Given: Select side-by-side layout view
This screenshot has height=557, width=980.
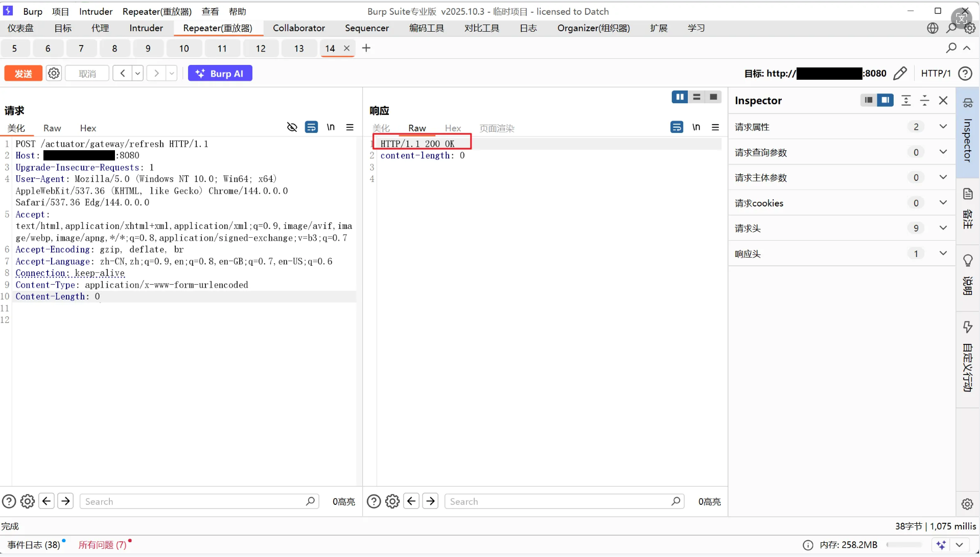Looking at the screenshot, I should (680, 97).
